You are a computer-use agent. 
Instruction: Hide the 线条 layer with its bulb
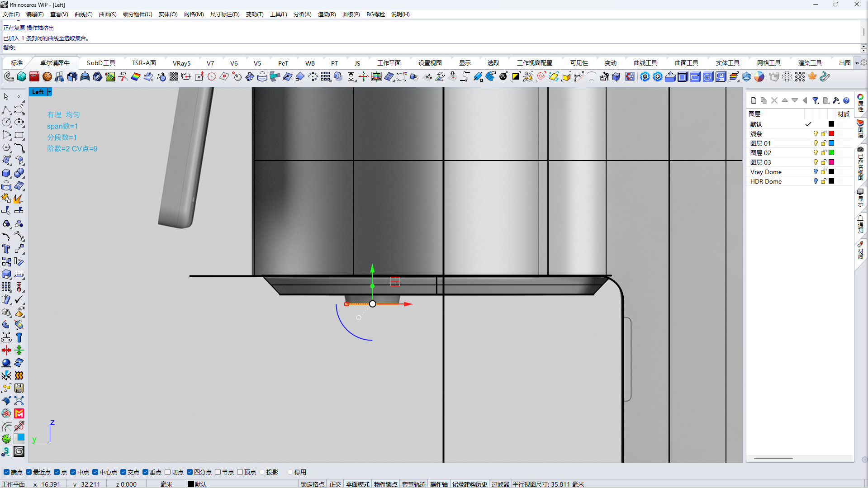816,134
